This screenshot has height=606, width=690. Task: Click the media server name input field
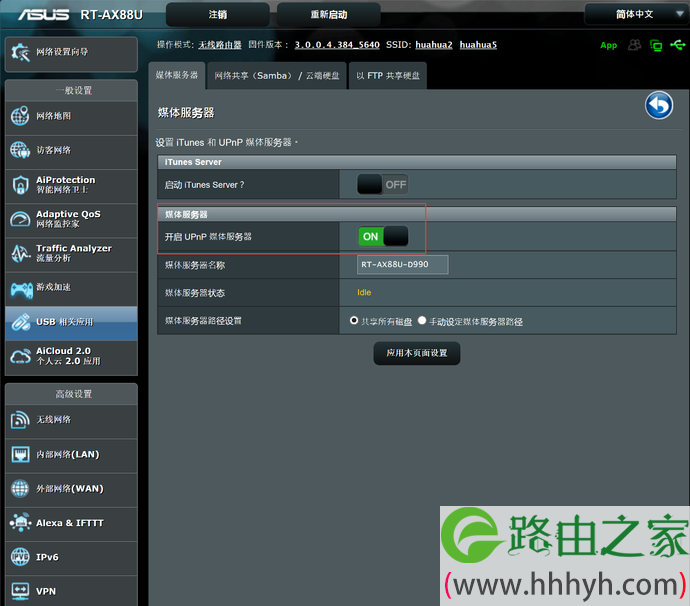[403, 264]
